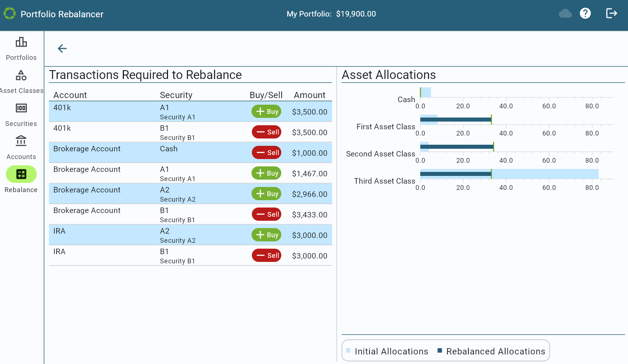Click the Buy button for 401k Security A1
This screenshot has width=628, height=364.
[266, 111]
